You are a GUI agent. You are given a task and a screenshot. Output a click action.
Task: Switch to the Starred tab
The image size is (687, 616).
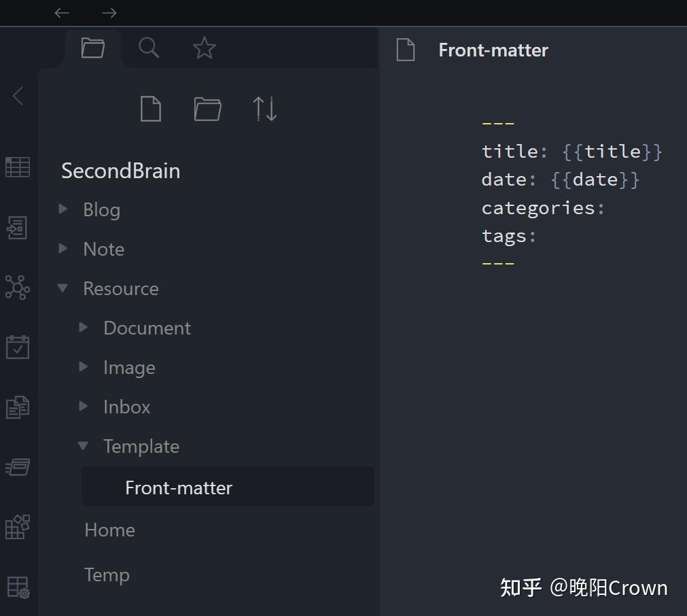click(204, 48)
